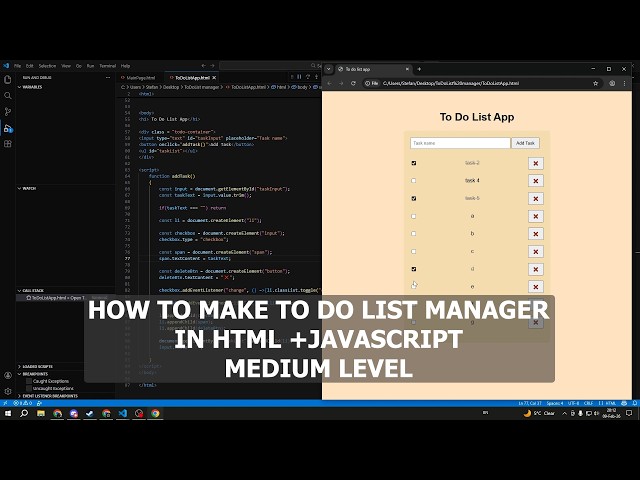This screenshot has height=480, width=640.
Task: Check the checkbox for task b
Action: [x=413, y=233]
